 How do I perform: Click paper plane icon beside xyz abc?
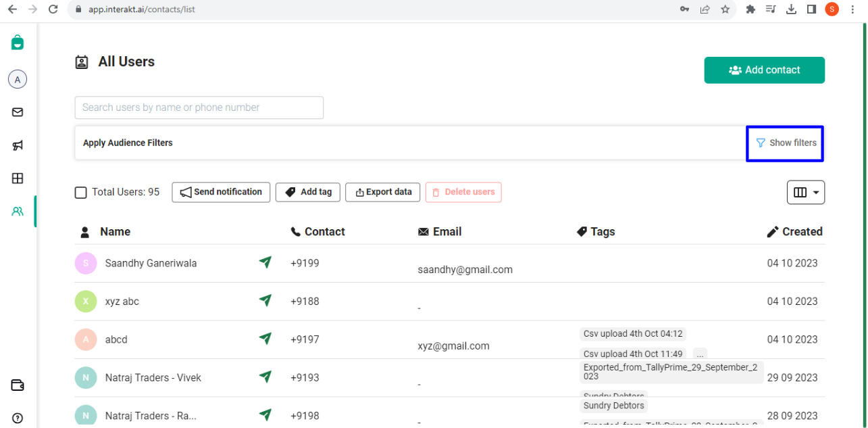[x=265, y=300]
